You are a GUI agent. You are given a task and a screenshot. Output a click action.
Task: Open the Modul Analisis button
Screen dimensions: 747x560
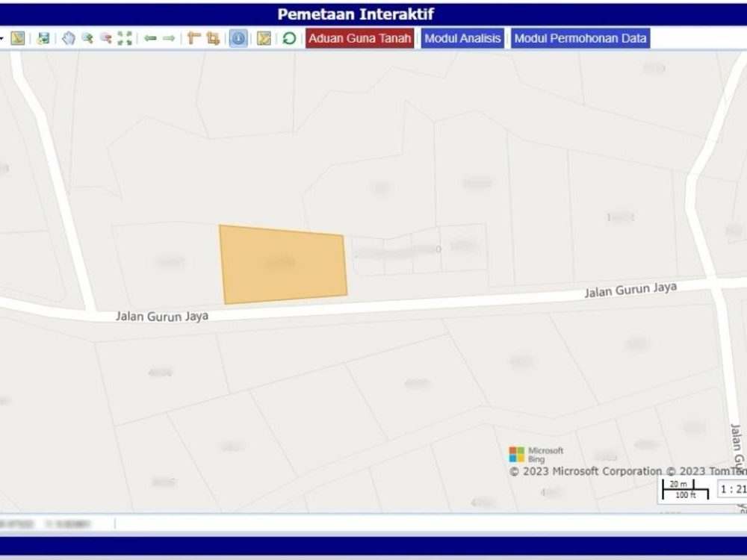tap(462, 38)
